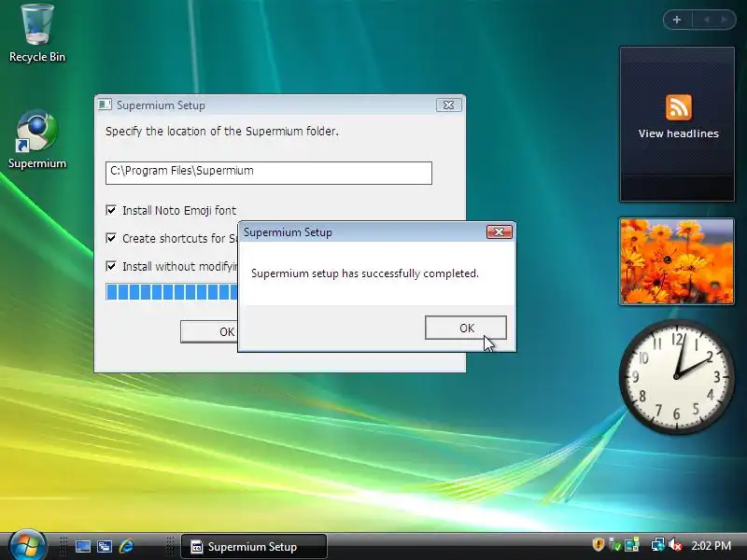Close the setup completed message box
747x560 pixels.
500,231
